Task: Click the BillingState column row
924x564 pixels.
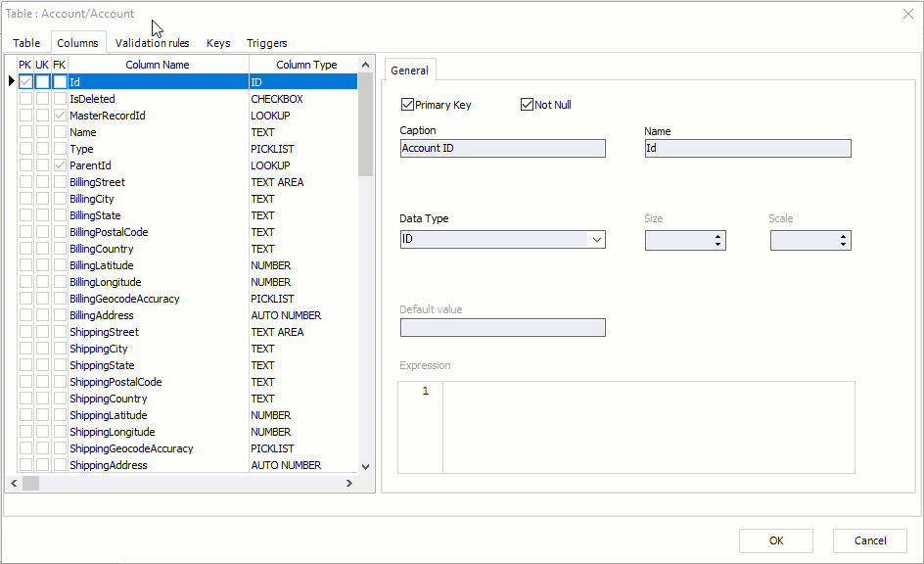Action: tap(187, 215)
